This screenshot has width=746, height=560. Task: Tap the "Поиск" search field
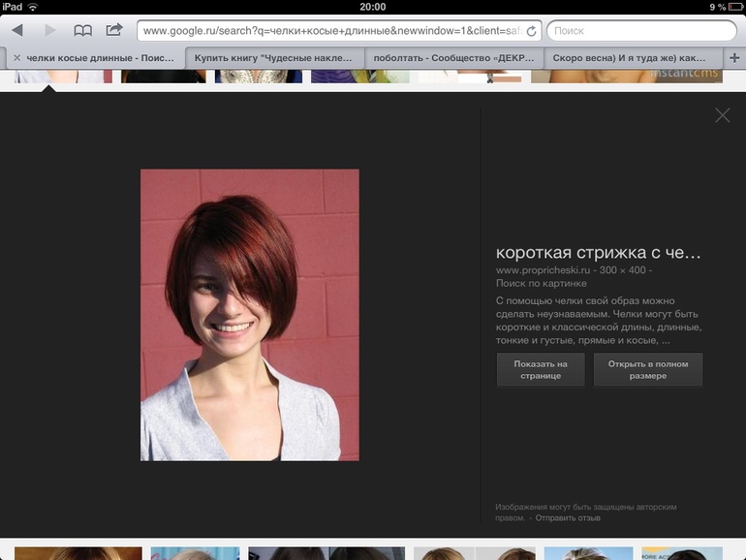click(639, 31)
